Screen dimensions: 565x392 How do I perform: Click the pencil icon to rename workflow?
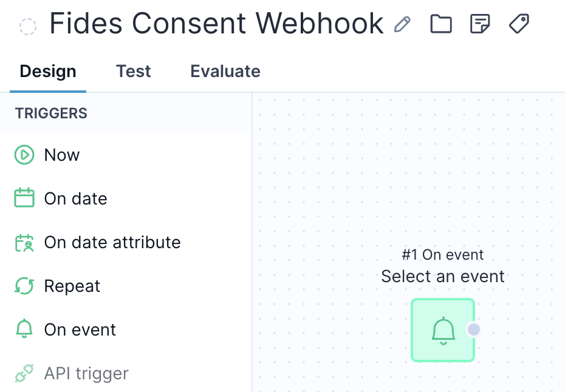click(402, 24)
